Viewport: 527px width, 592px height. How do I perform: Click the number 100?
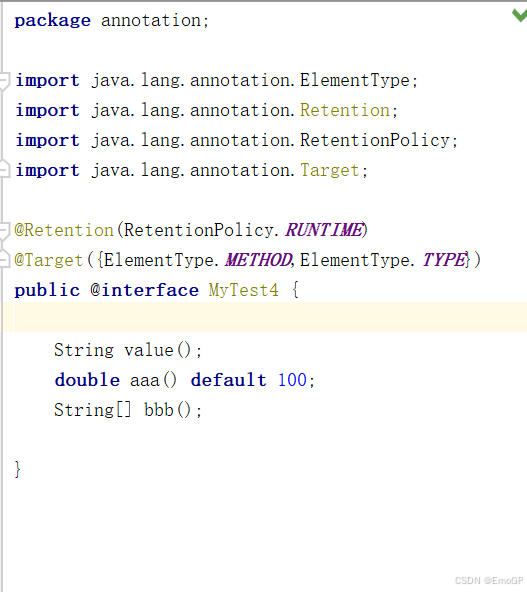[x=292, y=380]
